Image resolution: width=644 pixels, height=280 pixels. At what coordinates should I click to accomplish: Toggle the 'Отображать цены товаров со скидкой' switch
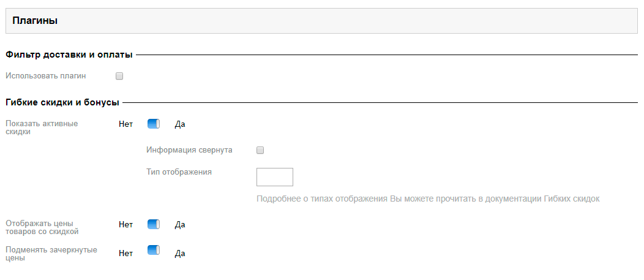click(154, 224)
